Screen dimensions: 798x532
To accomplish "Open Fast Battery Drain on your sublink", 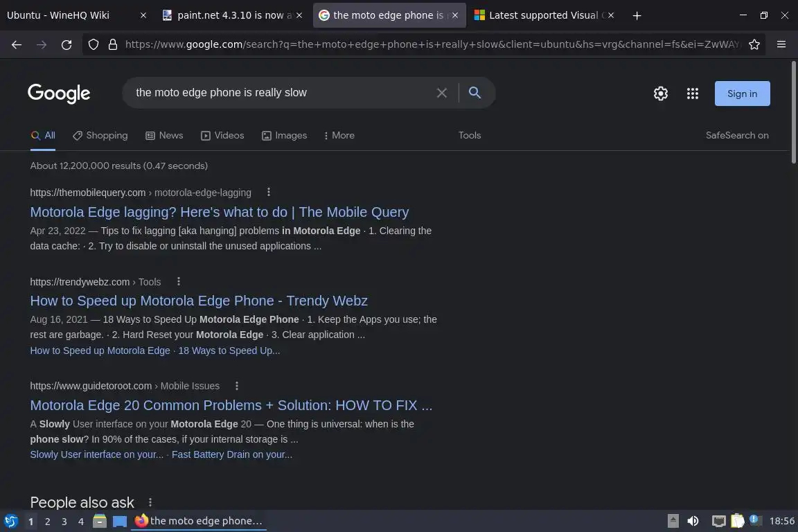I will [x=232, y=454].
